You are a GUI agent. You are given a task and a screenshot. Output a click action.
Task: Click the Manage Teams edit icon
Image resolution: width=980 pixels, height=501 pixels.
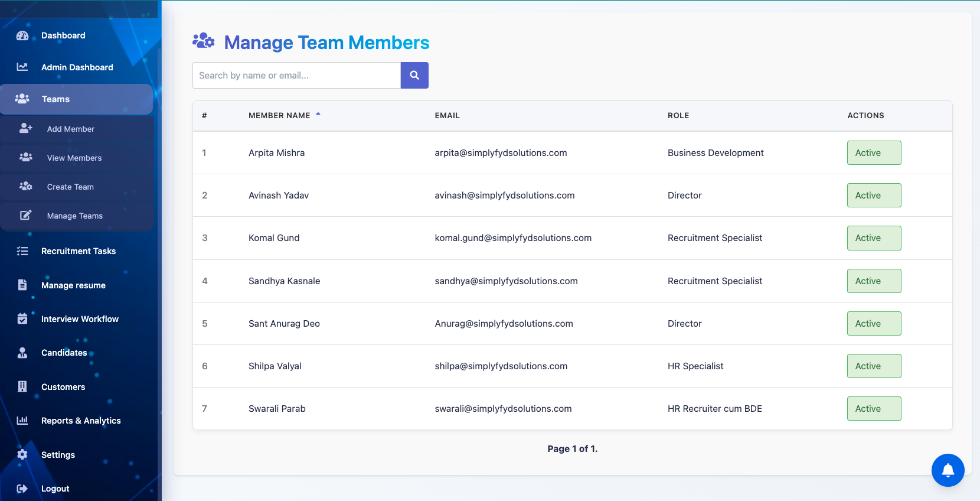click(x=25, y=216)
